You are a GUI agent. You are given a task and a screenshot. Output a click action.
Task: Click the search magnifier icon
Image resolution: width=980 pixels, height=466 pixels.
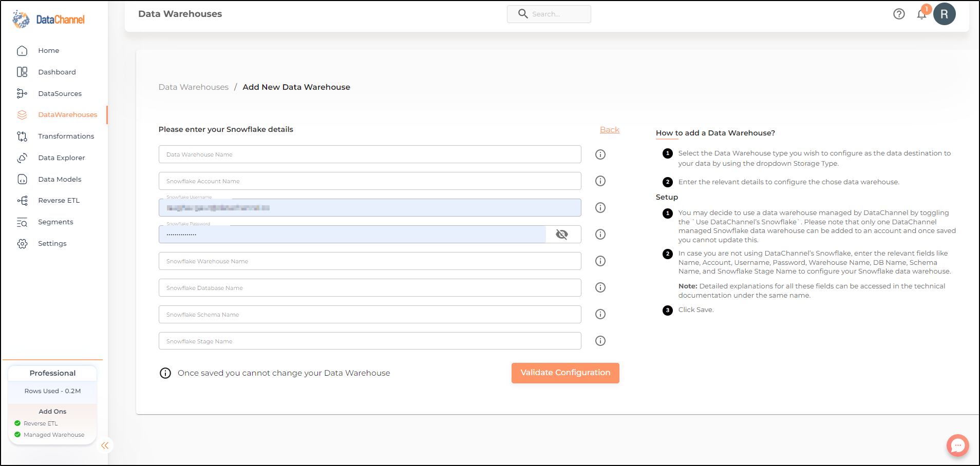pyautogui.click(x=523, y=14)
